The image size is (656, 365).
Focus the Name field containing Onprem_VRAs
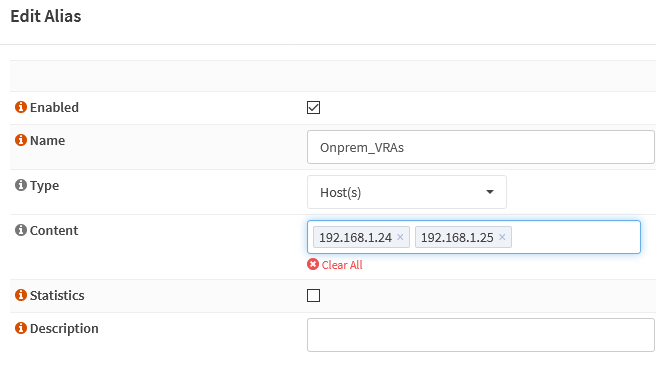click(x=481, y=147)
